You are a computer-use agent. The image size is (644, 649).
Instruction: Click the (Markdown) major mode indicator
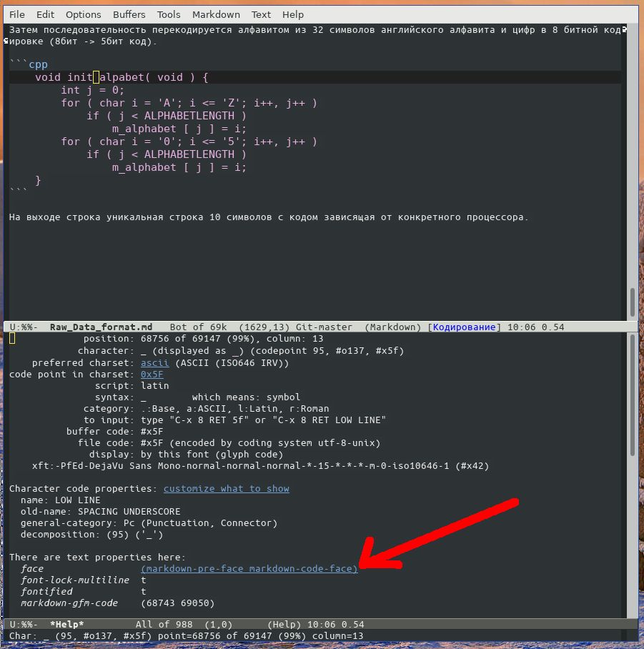393,327
